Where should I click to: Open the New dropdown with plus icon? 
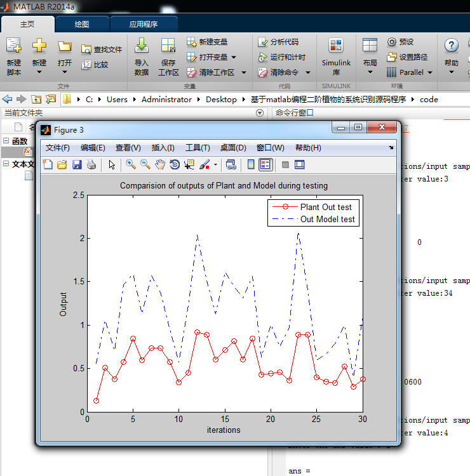[39, 56]
